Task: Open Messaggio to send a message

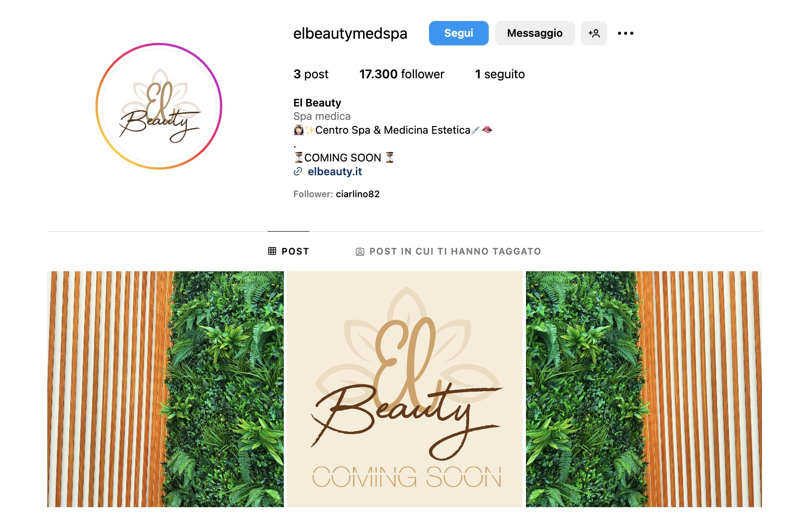Action: pos(535,33)
